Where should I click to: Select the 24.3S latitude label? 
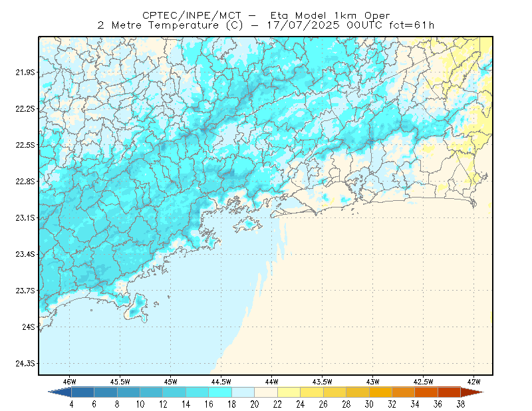click(25, 364)
